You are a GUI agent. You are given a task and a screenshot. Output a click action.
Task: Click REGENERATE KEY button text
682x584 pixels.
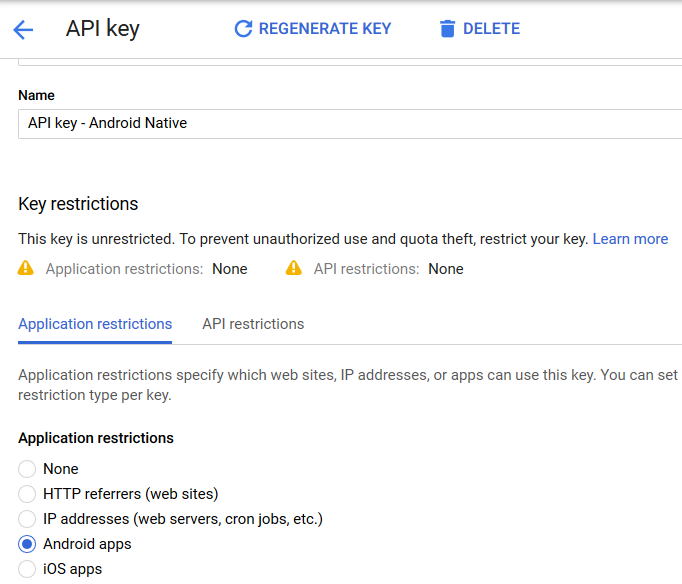tap(324, 29)
